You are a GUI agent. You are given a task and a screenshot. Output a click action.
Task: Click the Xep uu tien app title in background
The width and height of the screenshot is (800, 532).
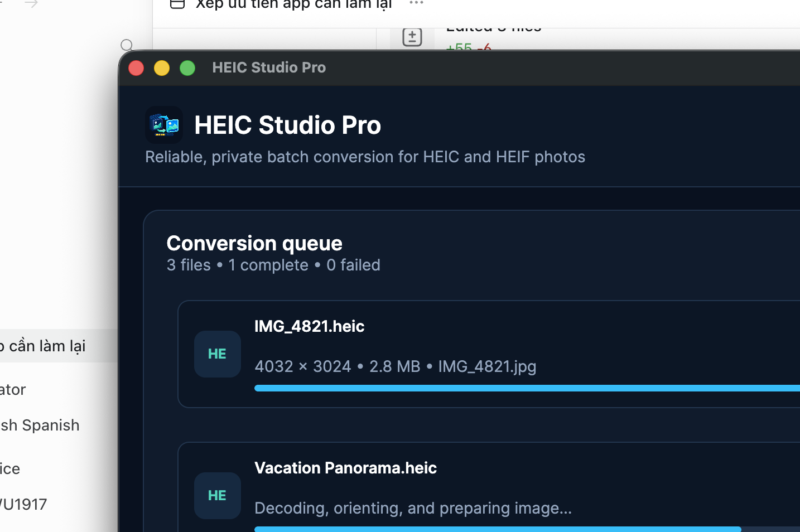[294, 4]
